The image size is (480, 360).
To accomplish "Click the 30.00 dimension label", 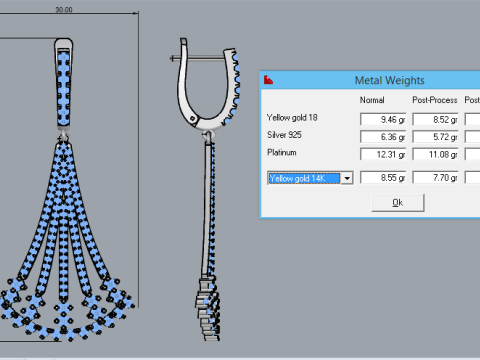I will (64, 10).
